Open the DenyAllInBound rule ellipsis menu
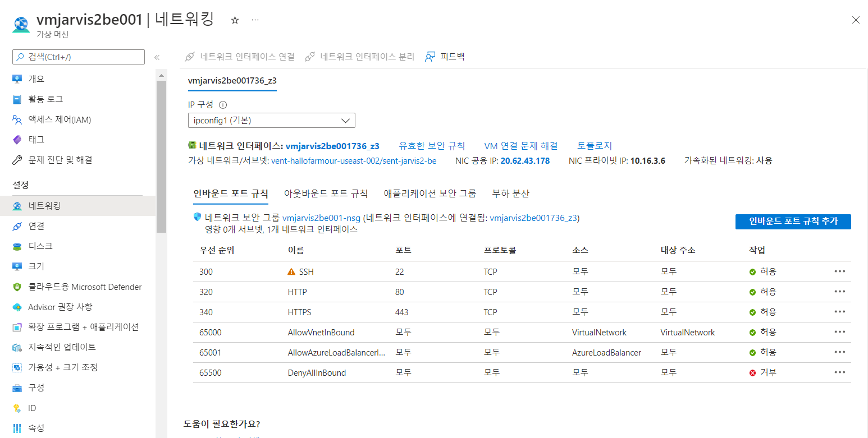The image size is (868, 438). 840,372
